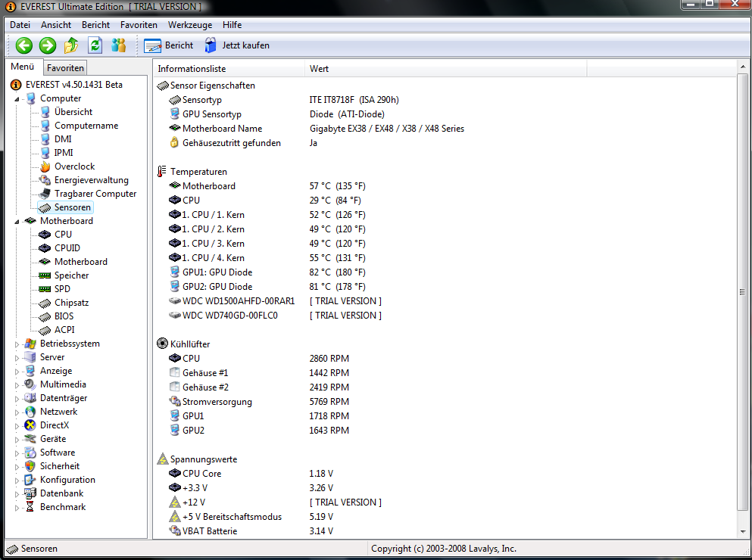
Task: Click the list scrollbar down arrow
Action: pyautogui.click(x=742, y=531)
